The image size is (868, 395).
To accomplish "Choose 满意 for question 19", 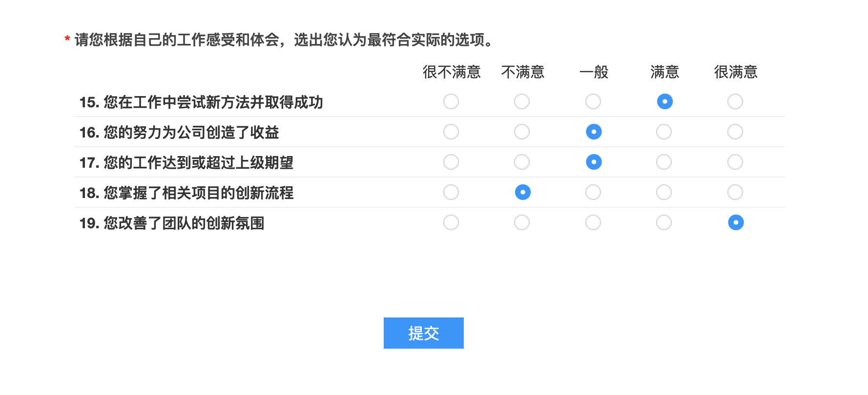I will tap(664, 222).
